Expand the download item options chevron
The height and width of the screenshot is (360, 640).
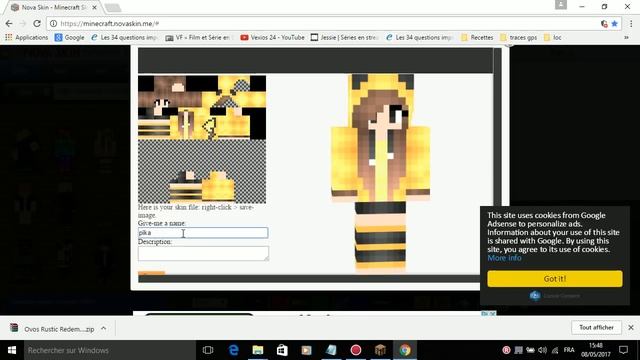pos(104,328)
